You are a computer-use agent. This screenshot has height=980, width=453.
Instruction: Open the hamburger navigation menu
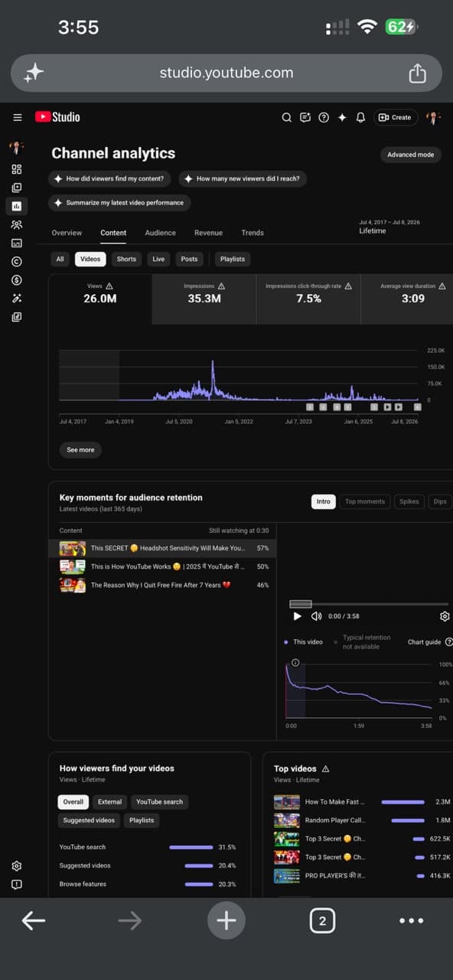(x=17, y=117)
